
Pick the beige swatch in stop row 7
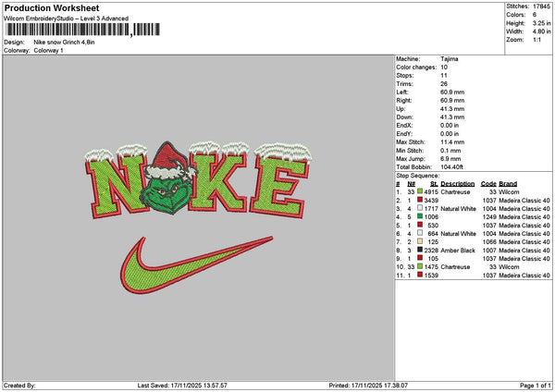pyautogui.click(x=420, y=241)
